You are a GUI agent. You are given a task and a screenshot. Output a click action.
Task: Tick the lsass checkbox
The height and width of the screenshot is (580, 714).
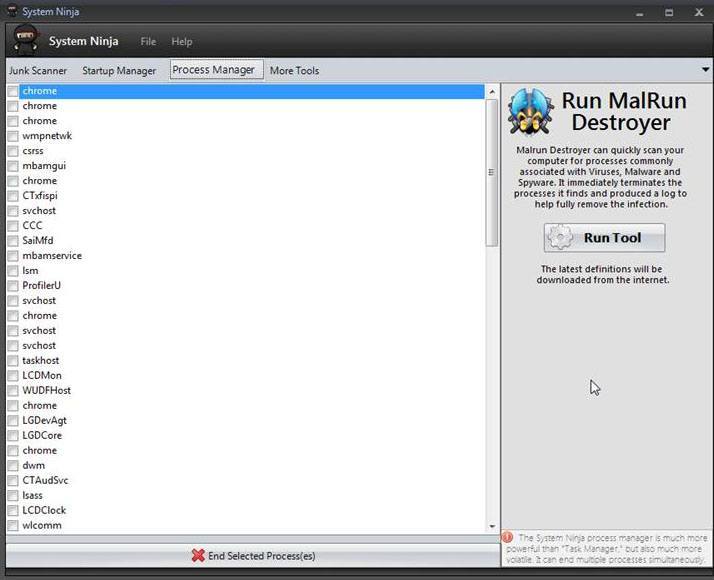tap(13, 496)
